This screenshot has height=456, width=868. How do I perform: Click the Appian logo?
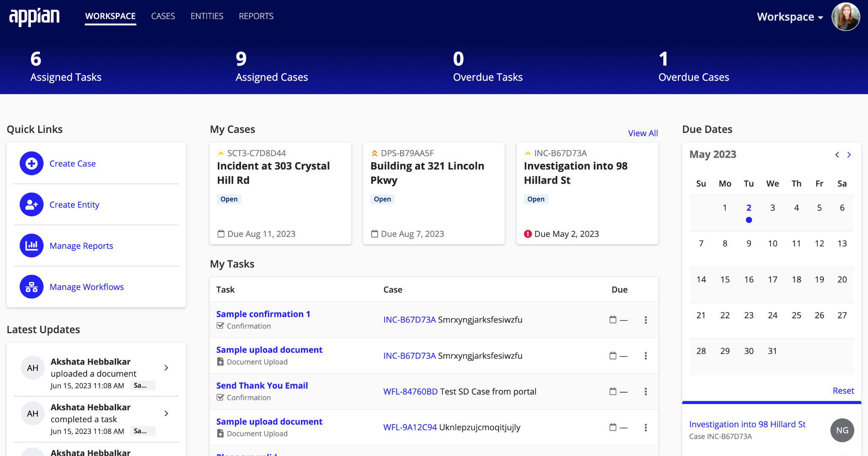click(34, 17)
